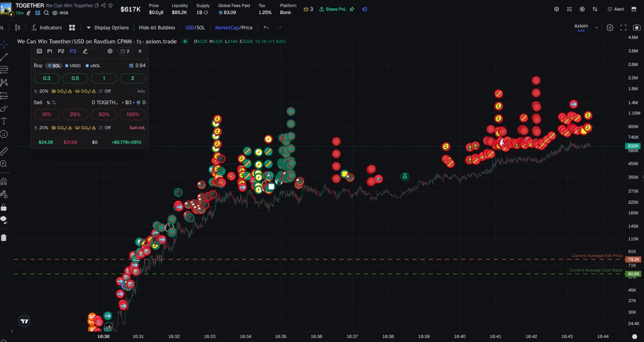Add TOGETHER to favorites with star
The height and width of the screenshot is (342, 644).
click(x=110, y=5)
